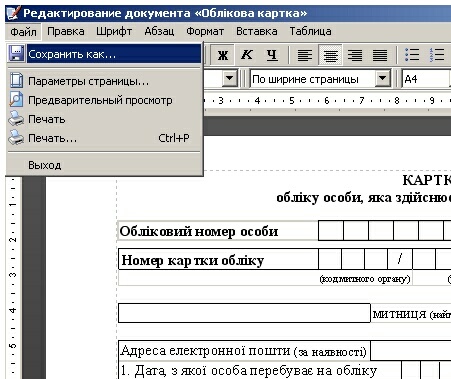Screen dimensions: 451x379
Task: Apply bulleted list formatting
Action: (412, 55)
